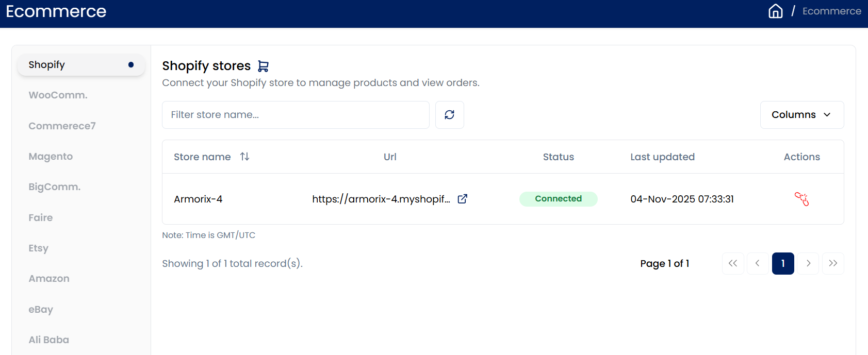Sort by Store name using arrows icon

(x=244, y=157)
